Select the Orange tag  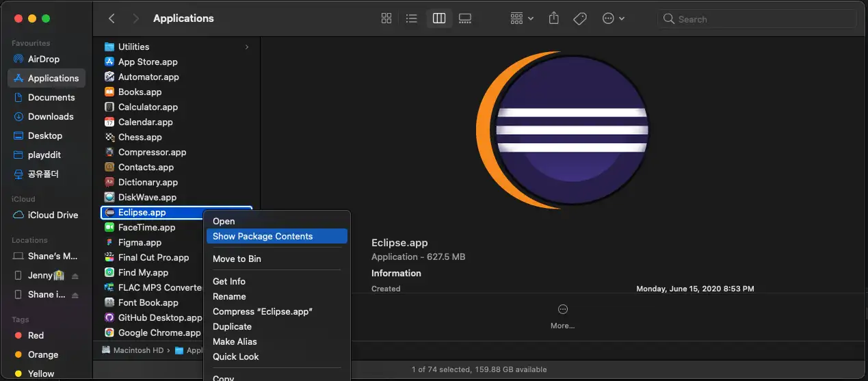tap(47, 354)
